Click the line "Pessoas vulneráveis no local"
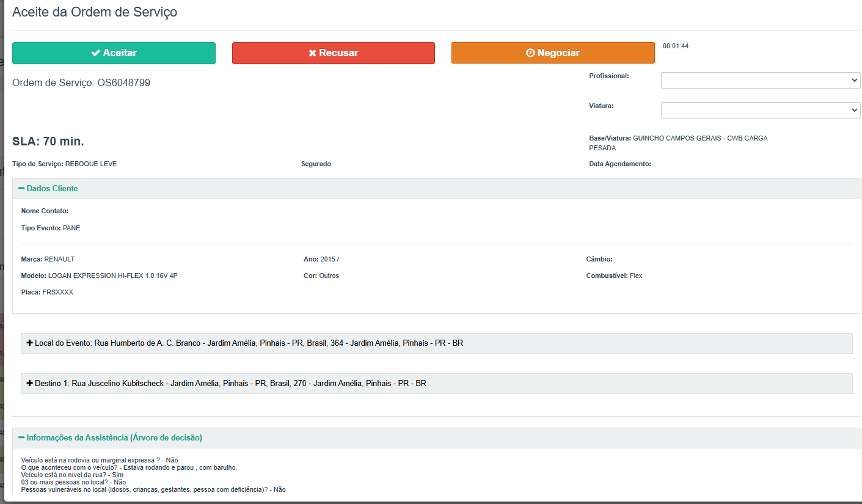Image resolution: width=862 pixels, height=504 pixels. [x=153, y=489]
